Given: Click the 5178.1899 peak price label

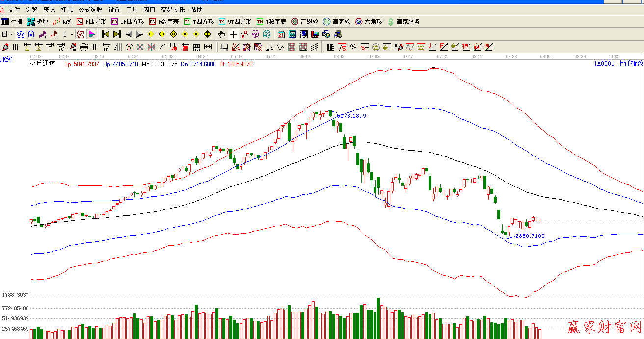Looking at the screenshot, I should (351, 116).
